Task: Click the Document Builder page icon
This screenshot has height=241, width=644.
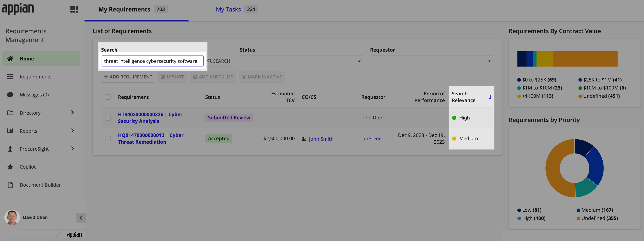Action: tap(10, 185)
